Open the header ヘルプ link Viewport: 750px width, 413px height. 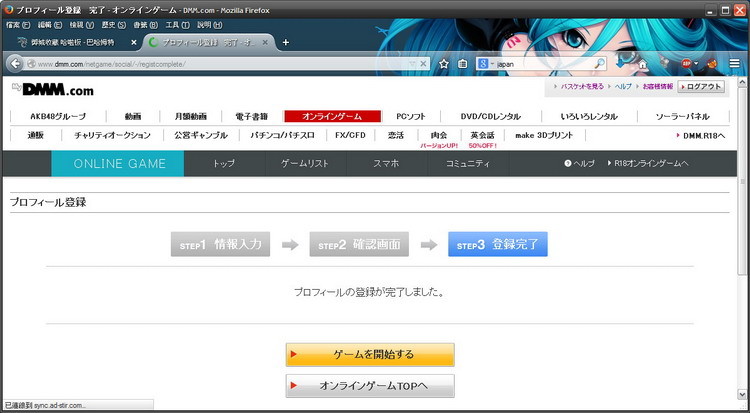pyautogui.click(x=623, y=87)
